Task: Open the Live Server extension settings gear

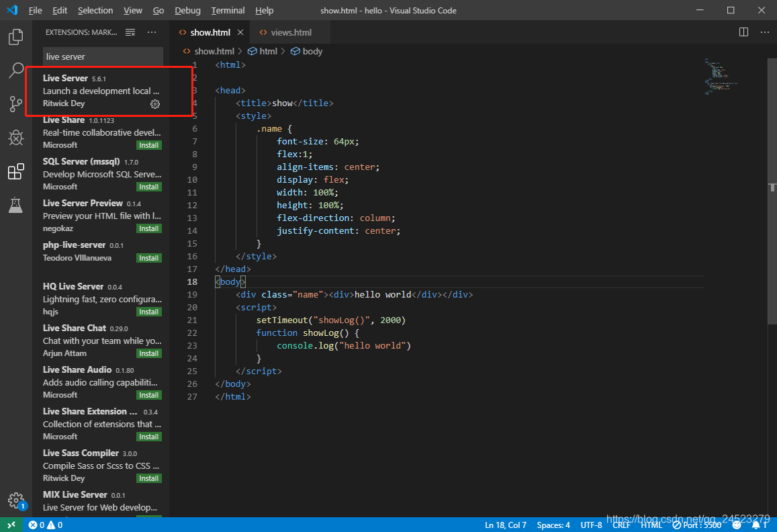Action: tap(155, 104)
